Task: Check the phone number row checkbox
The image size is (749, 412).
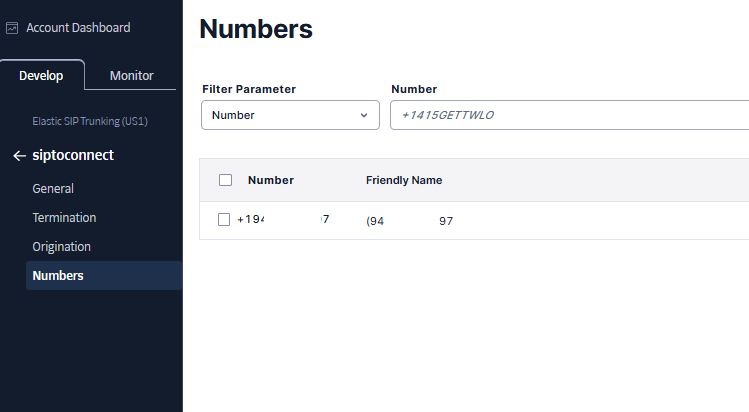Action: (224, 219)
